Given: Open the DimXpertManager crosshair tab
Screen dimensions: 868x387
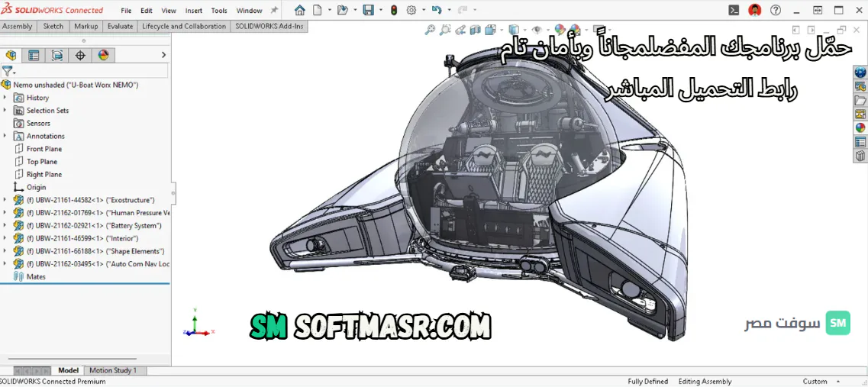Looking at the screenshot, I should pos(80,55).
